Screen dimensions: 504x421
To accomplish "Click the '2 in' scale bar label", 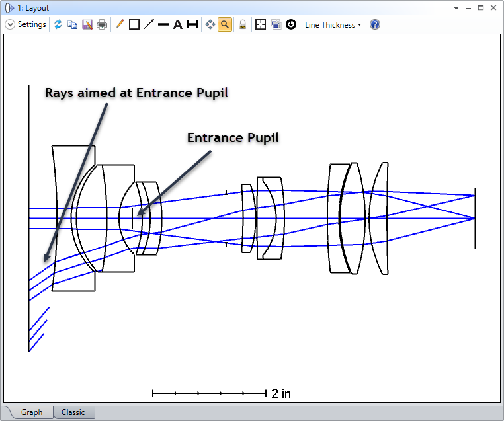I will [281, 393].
